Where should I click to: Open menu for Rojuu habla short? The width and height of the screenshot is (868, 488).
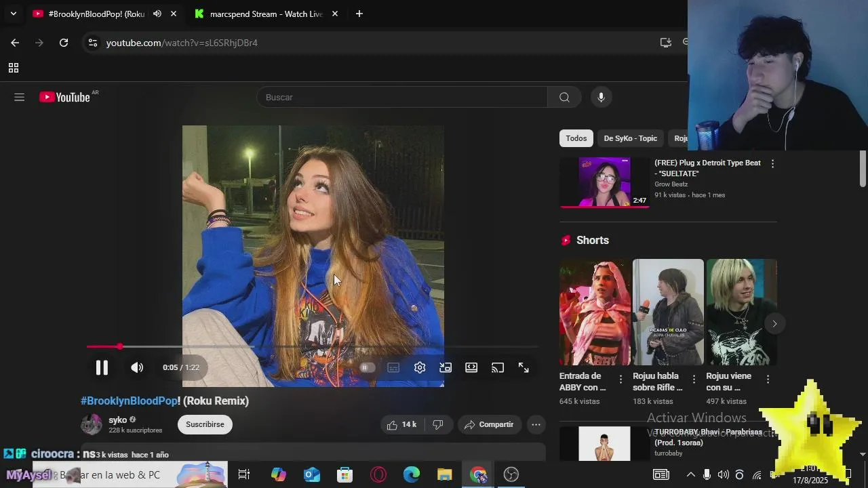click(694, 380)
